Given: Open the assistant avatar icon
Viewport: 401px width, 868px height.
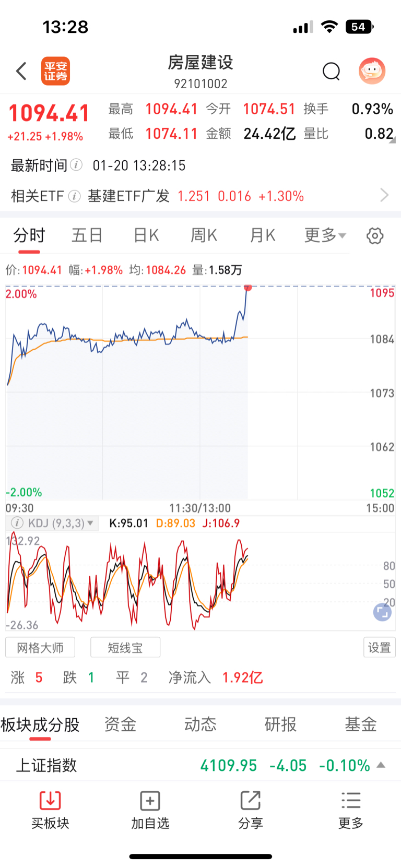Looking at the screenshot, I should (x=372, y=71).
